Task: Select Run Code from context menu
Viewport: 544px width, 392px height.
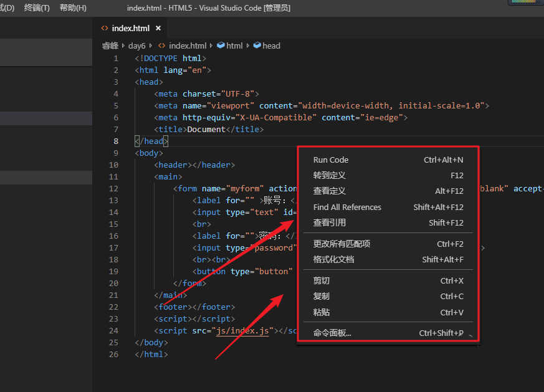Action: pyautogui.click(x=331, y=160)
